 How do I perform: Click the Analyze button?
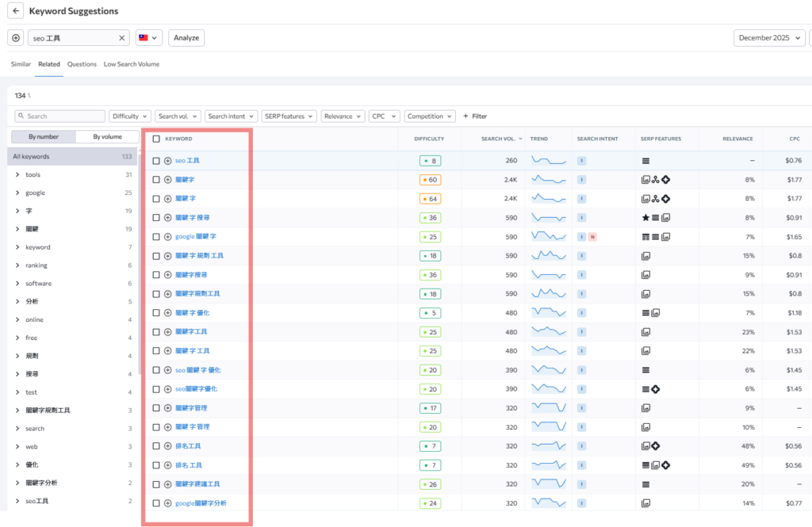pos(186,38)
